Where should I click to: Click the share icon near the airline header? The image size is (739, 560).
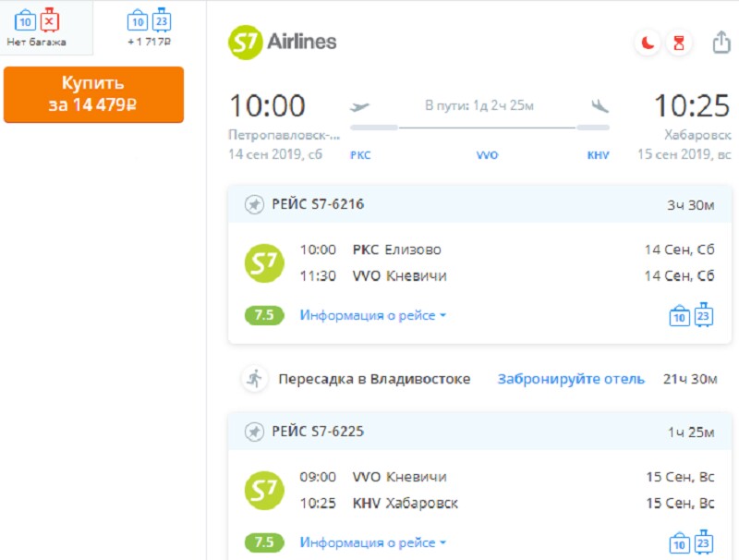(721, 43)
